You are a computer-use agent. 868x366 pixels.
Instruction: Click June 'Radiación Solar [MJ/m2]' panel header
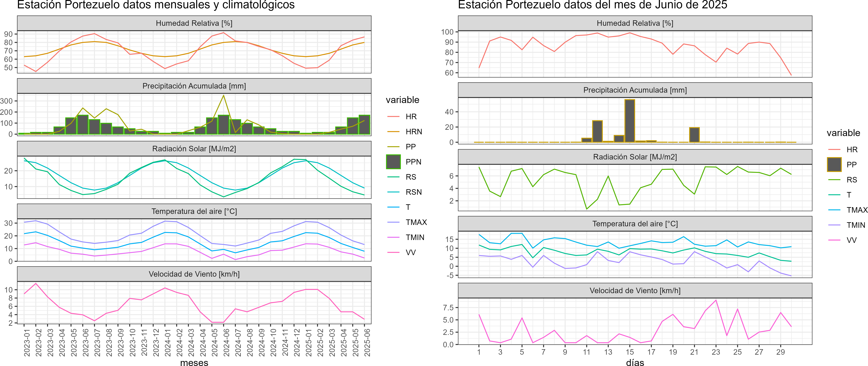coord(635,157)
